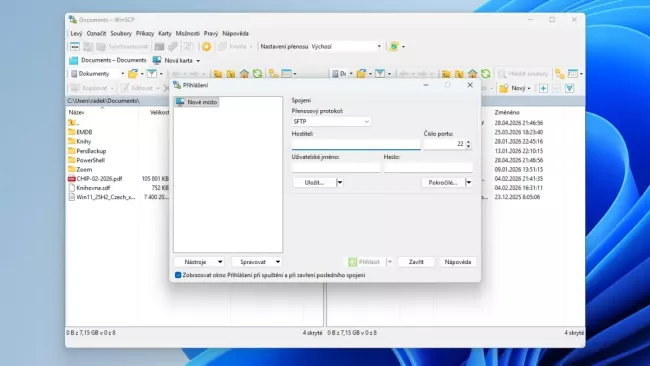
Task: Click the CHIP-02-2026.pdf file icon
Action: click(72, 179)
